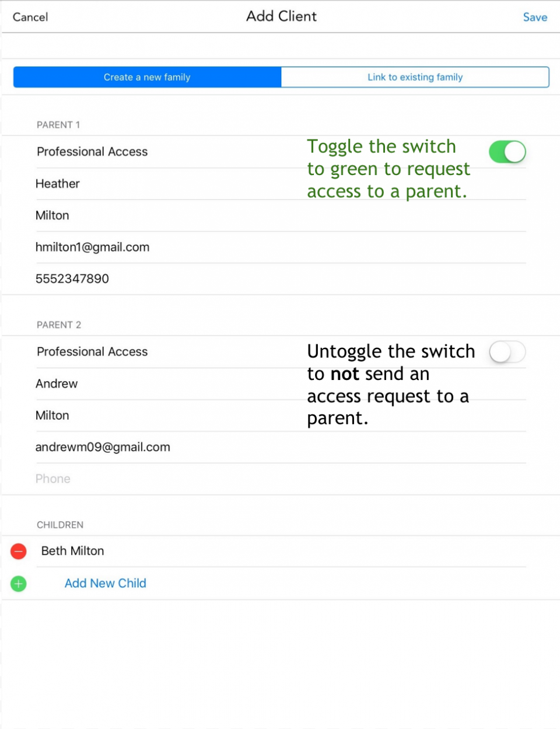Viewport: 560px width, 729px height.
Task: Enable Parent 2 Professional Access switch
Action: [507, 352]
